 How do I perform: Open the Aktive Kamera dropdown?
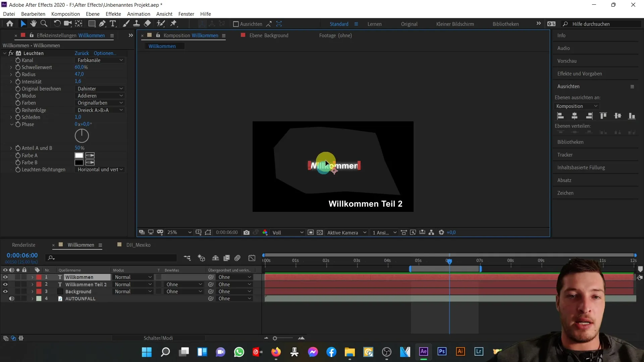pyautogui.click(x=347, y=233)
